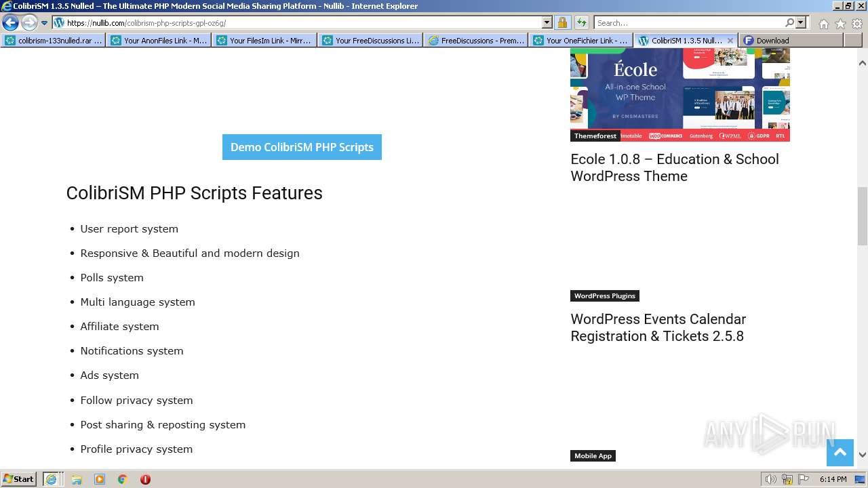
Task: Open Favorites star icon
Action: (x=840, y=23)
